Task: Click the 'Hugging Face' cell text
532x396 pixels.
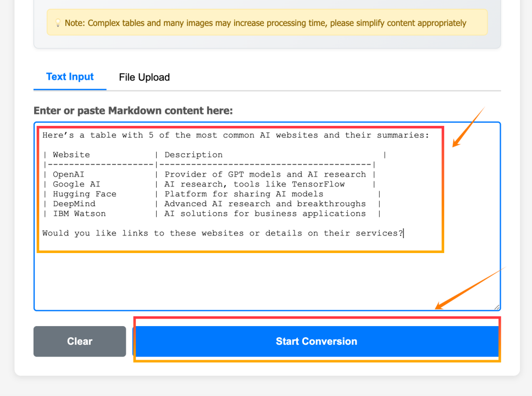Action: (x=85, y=194)
